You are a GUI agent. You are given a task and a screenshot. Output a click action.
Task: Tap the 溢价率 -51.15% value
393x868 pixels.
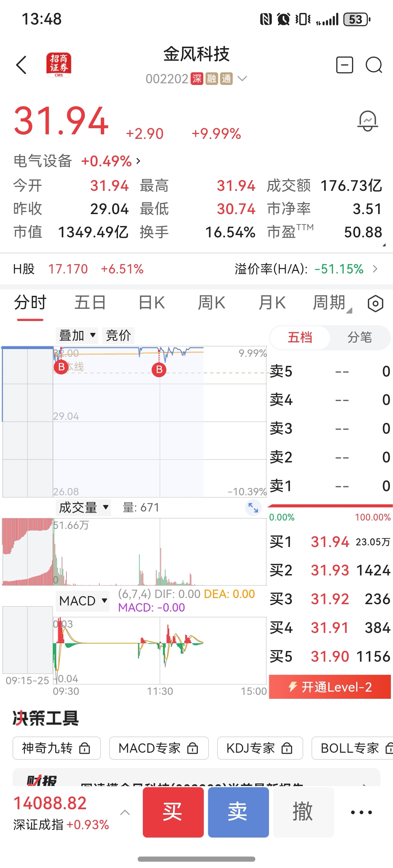click(x=339, y=269)
